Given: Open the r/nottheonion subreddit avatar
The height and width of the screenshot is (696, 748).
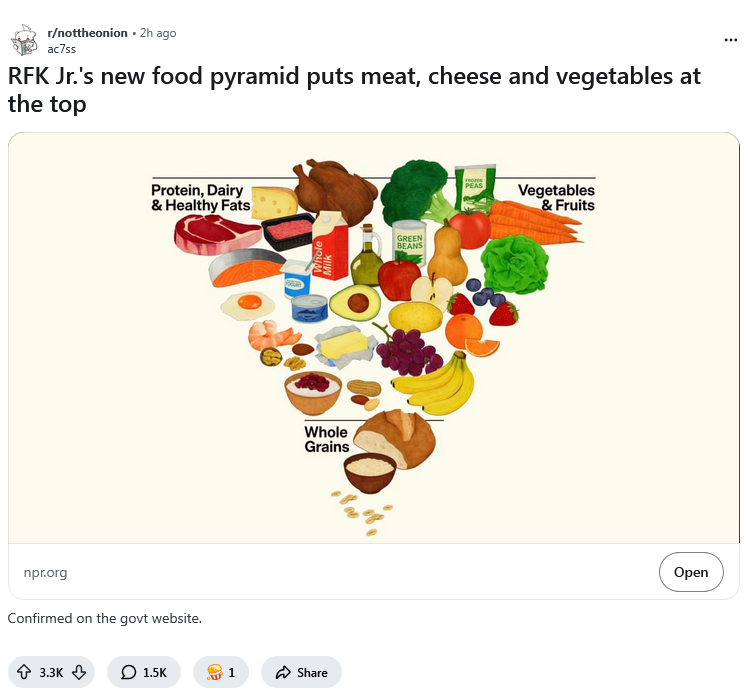Looking at the screenshot, I should (x=24, y=40).
